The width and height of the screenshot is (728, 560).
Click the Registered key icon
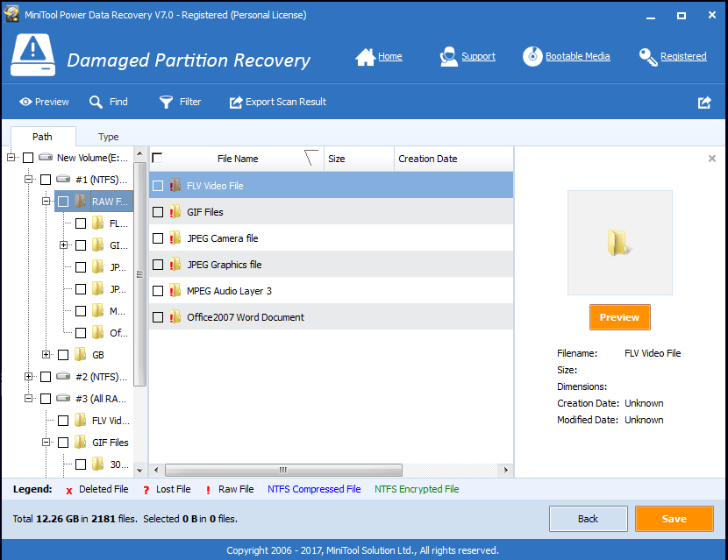(x=647, y=57)
